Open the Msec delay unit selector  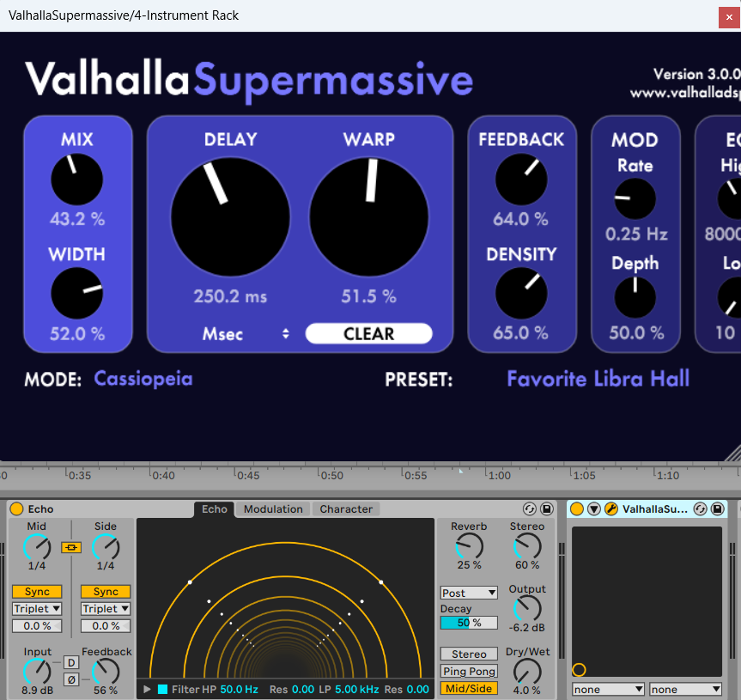coord(246,334)
